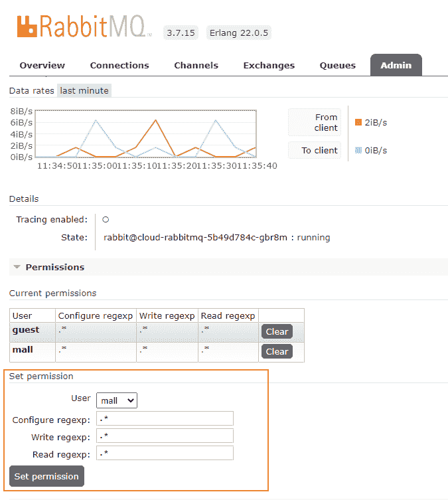Open the User dropdown showing mall

coord(117,400)
